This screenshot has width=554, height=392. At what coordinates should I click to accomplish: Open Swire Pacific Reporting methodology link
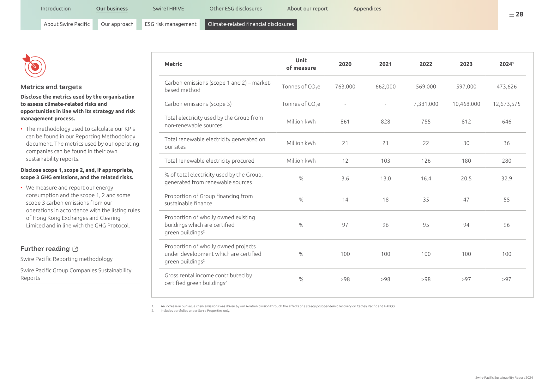[66, 259]
